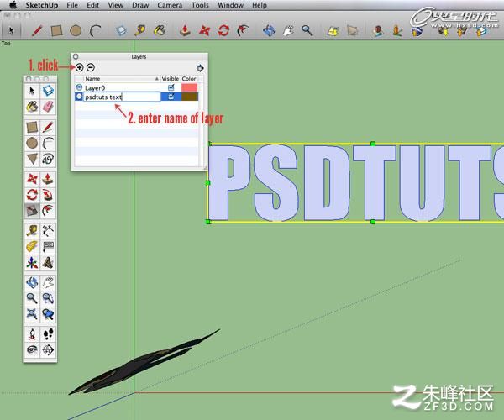The width and height of the screenshot is (504, 420).
Task: Select Tape Measure in top toolbar
Action: (x=140, y=31)
